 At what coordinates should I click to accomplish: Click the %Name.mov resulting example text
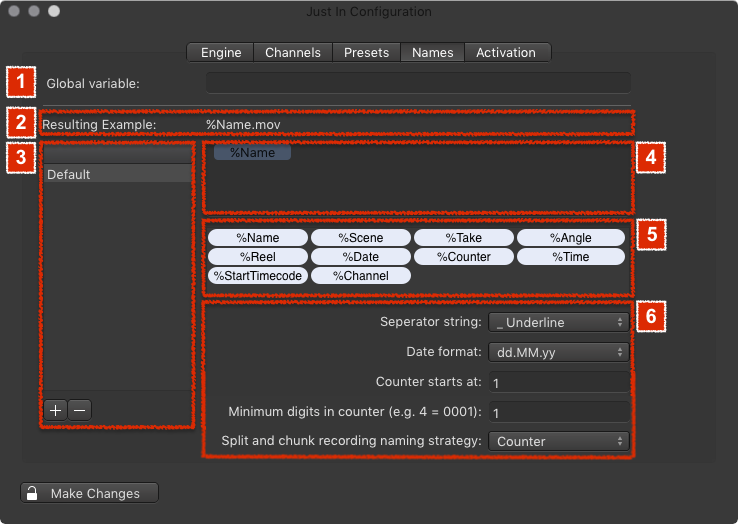243,125
